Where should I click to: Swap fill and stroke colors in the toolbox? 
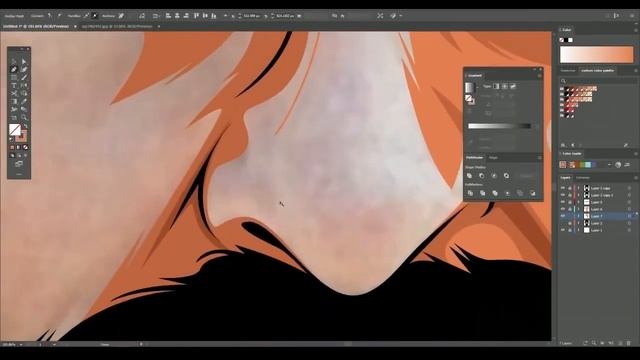point(25,127)
